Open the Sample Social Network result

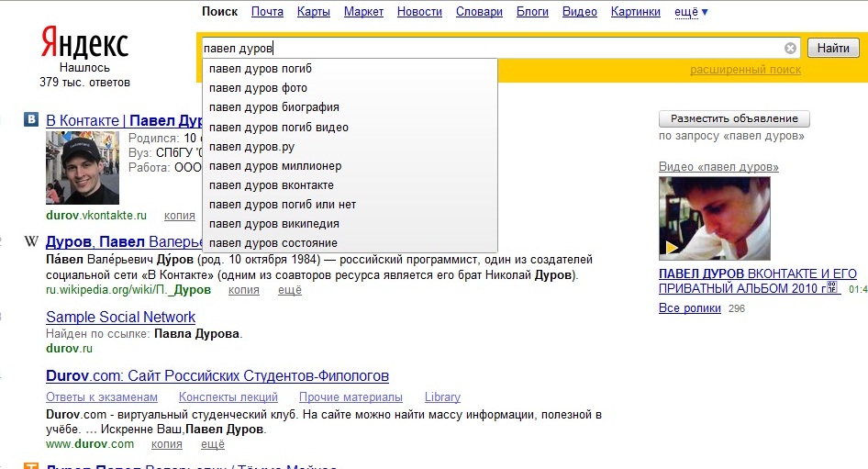click(x=121, y=318)
